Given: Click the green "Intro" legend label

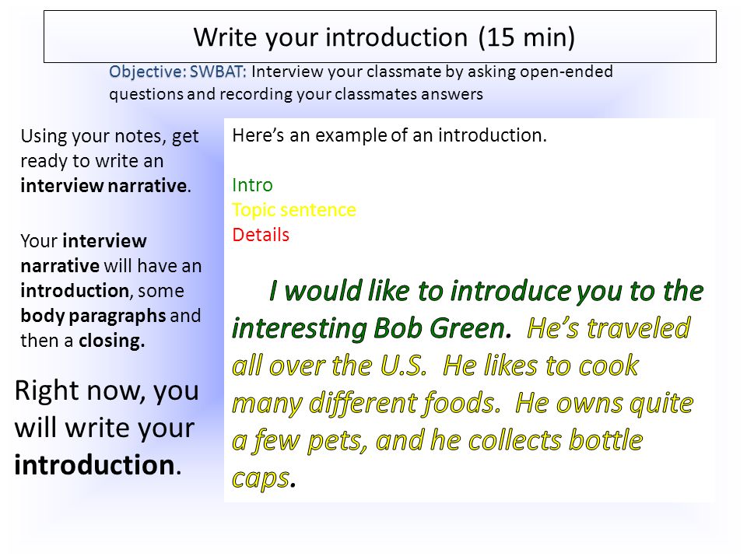Looking at the screenshot, I should point(252,185).
